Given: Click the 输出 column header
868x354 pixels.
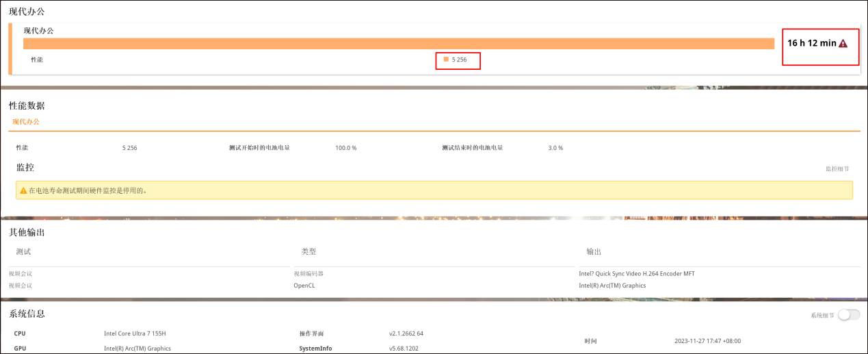Looking at the screenshot, I should (594, 252).
